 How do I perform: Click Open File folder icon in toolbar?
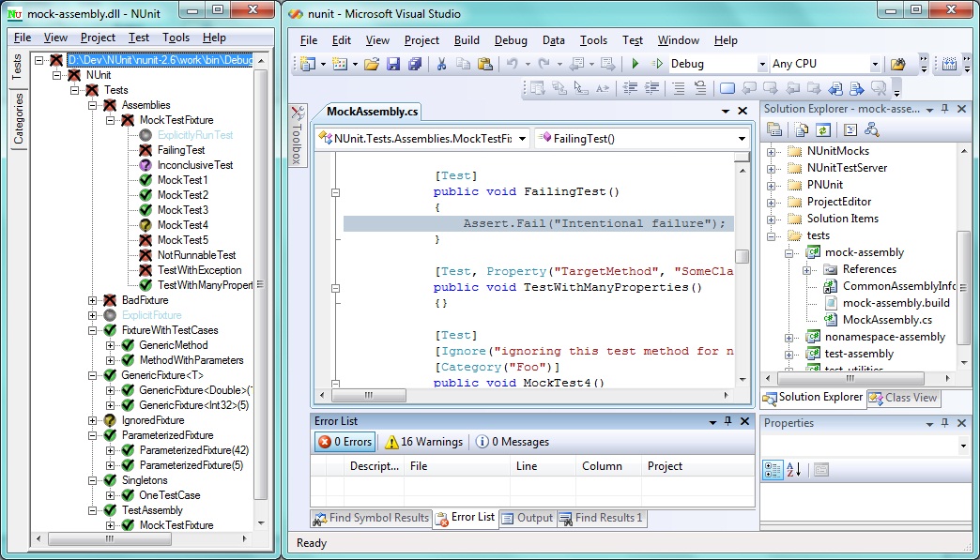(x=372, y=64)
